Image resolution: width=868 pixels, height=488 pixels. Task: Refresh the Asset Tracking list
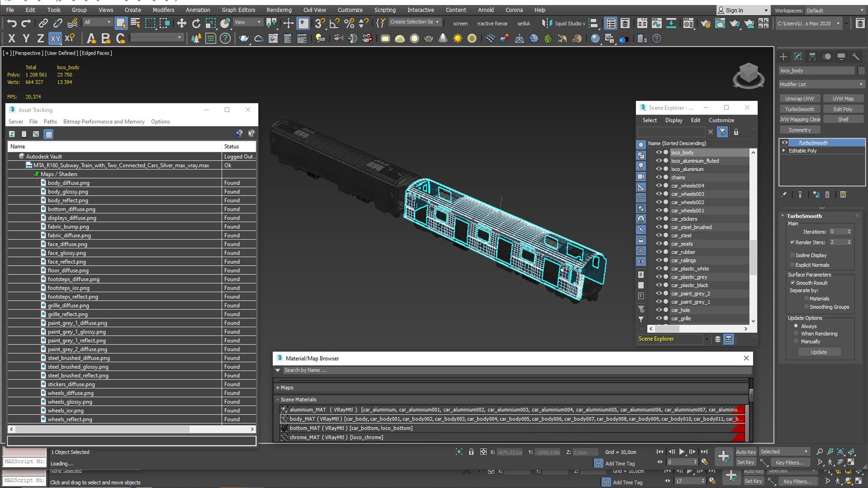click(x=12, y=134)
